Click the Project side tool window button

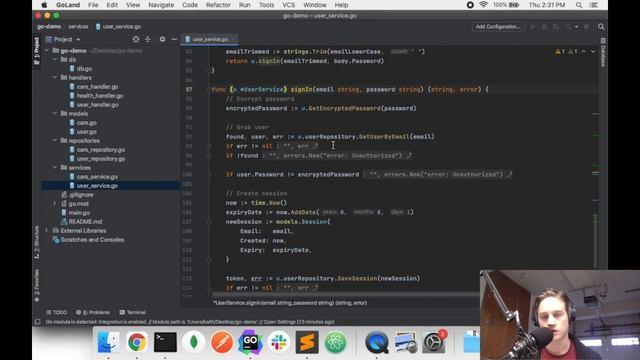36,51
